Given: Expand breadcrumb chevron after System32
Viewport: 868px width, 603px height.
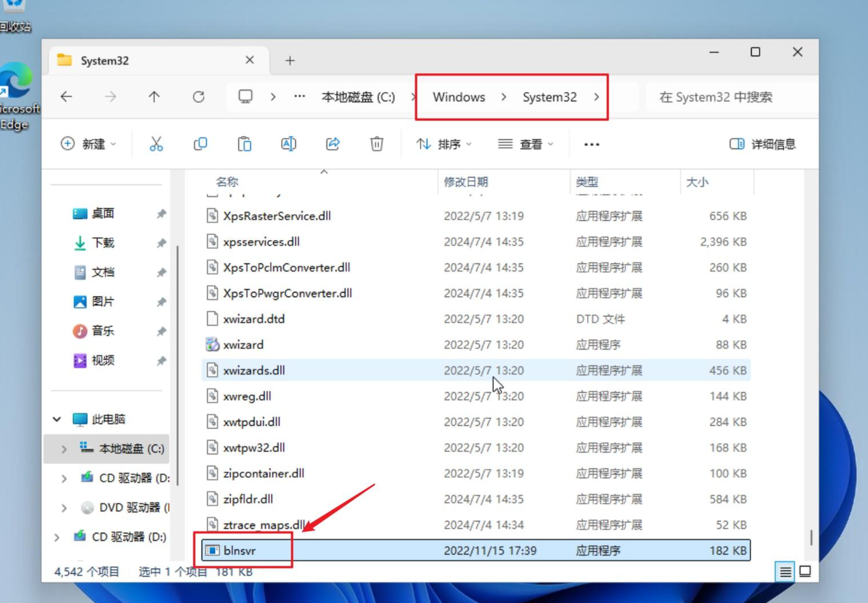Looking at the screenshot, I should coord(596,97).
